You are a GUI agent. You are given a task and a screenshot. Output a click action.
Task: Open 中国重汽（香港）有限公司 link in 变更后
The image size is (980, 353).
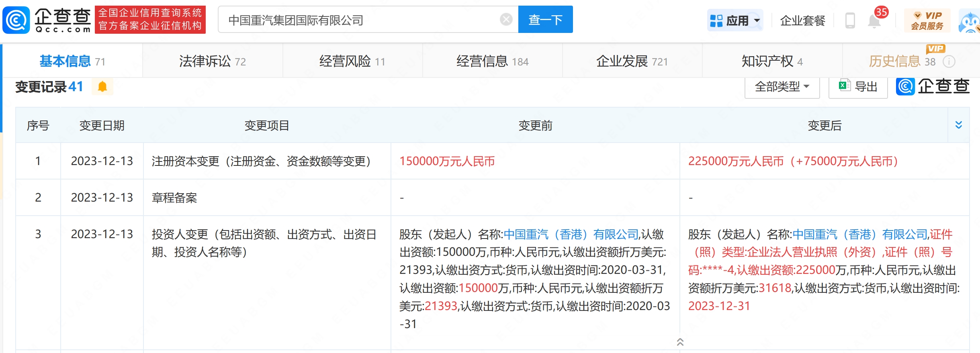860,234
